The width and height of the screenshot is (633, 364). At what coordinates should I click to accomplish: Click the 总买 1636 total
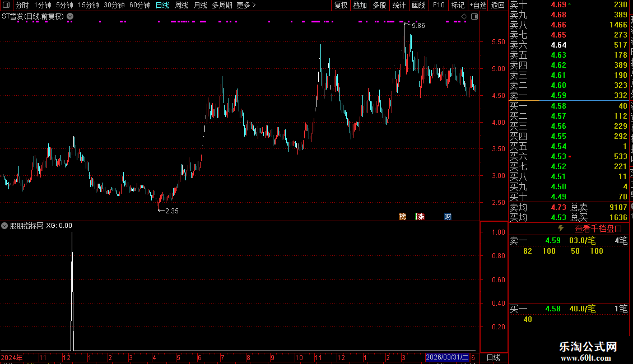(599, 217)
